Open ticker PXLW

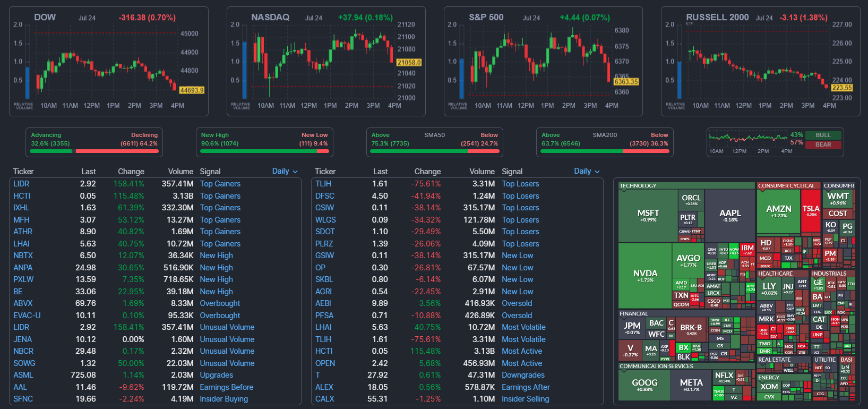tap(23, 279)
